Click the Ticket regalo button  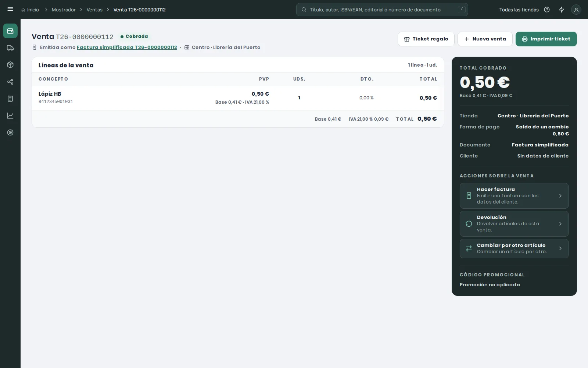click(x=426, y=39)
